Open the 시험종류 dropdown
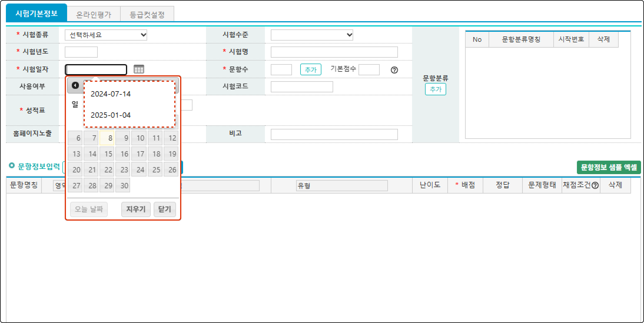The image size is (644, 323). [106, 35]
